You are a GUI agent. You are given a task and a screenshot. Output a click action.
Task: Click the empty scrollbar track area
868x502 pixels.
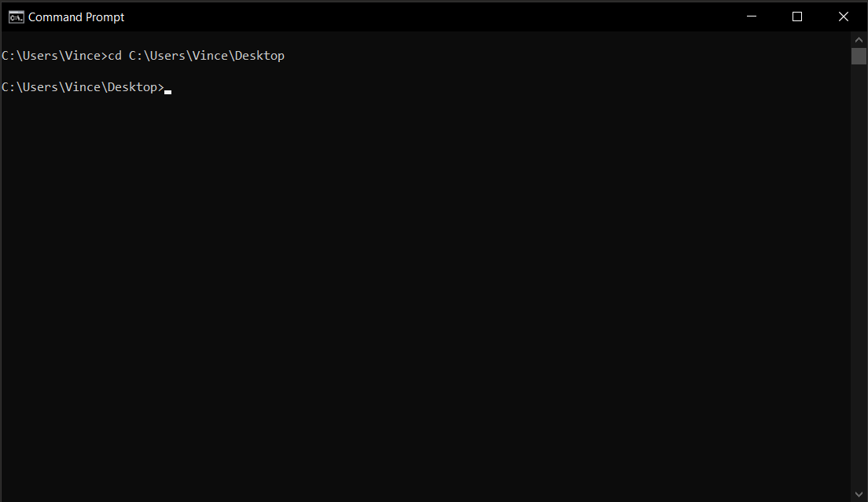859,275
